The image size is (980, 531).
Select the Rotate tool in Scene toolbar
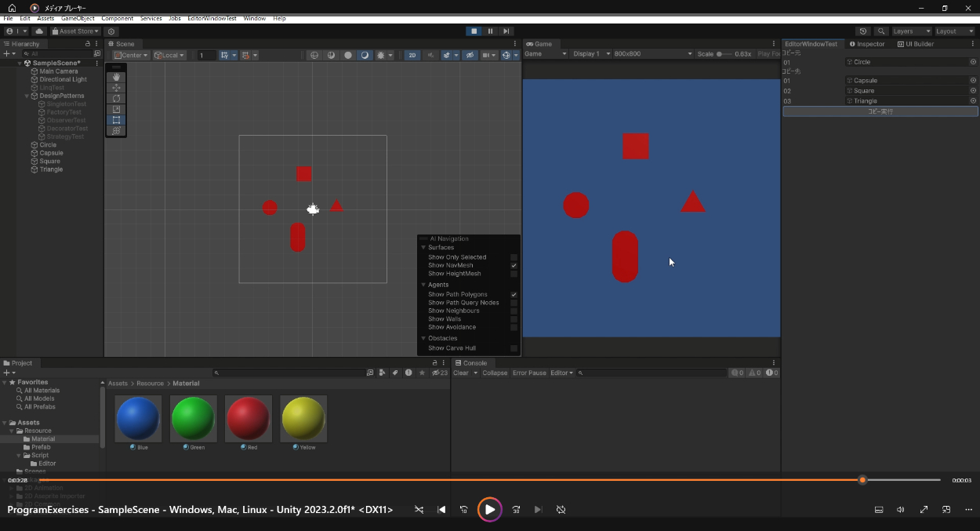pyautogui.click(x=117, y=99)
